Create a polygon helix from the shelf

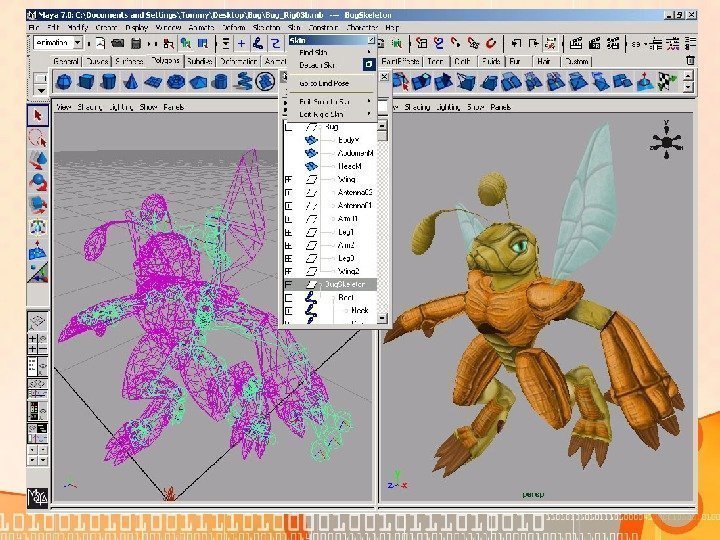click(243, 81)
